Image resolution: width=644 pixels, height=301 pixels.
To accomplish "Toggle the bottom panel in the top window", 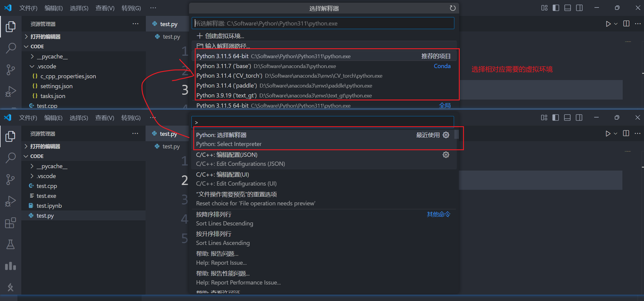I will point(568,8).
